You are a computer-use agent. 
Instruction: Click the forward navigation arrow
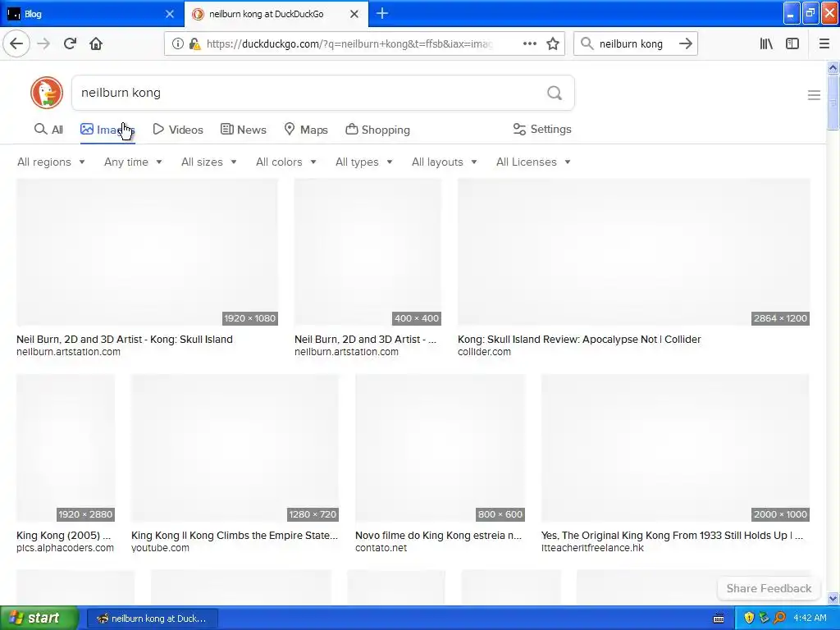click(x=43, y=44)
